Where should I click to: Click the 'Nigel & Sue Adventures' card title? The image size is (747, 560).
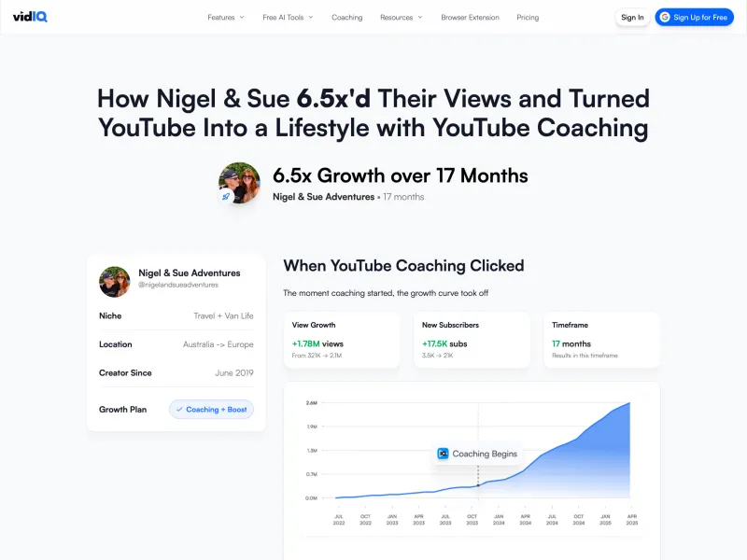(x=190, y=273)
